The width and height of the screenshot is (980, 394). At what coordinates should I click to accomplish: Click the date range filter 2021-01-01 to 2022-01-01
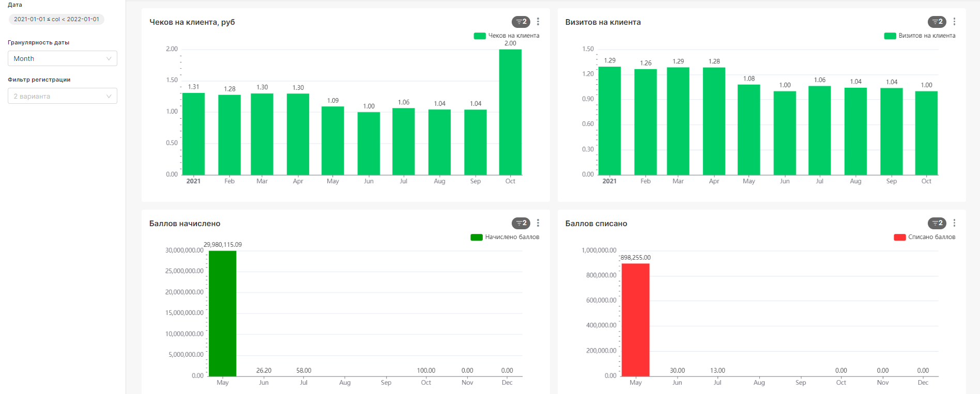click(x=56, y=19)
